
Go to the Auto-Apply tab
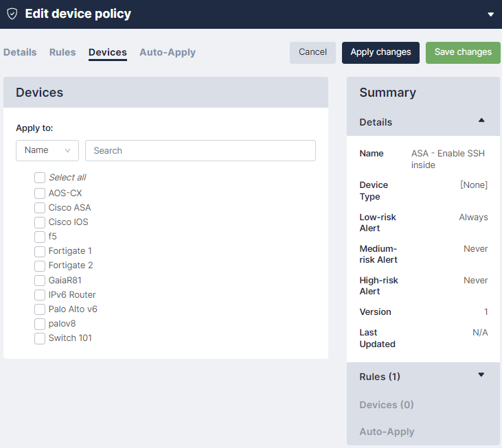pyautogui.click(x=168, y=52)
